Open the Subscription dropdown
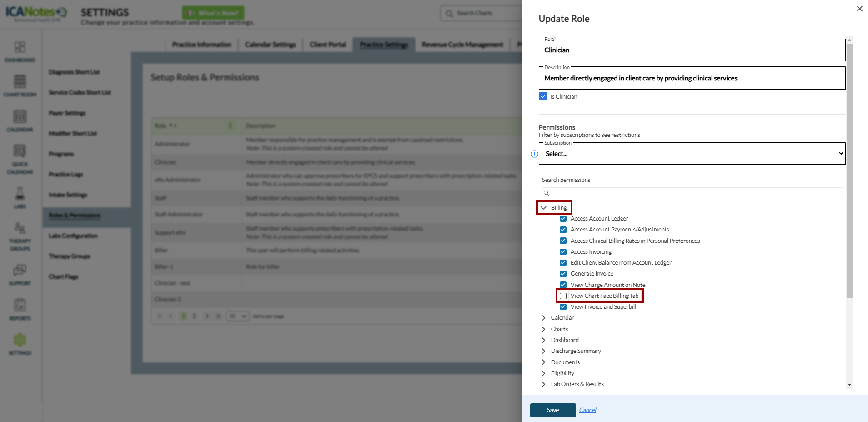 (x=692, y=154)
